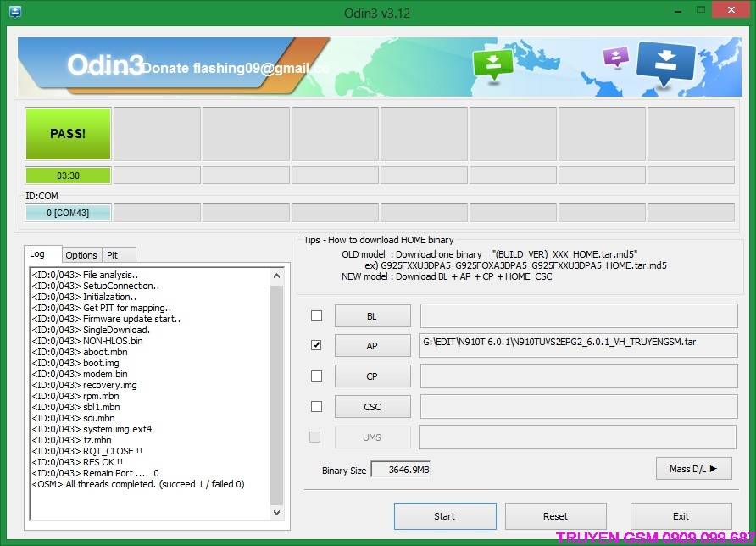Click the UMS file path field
This screenshot has height=546, width=756.
point(578,437)
